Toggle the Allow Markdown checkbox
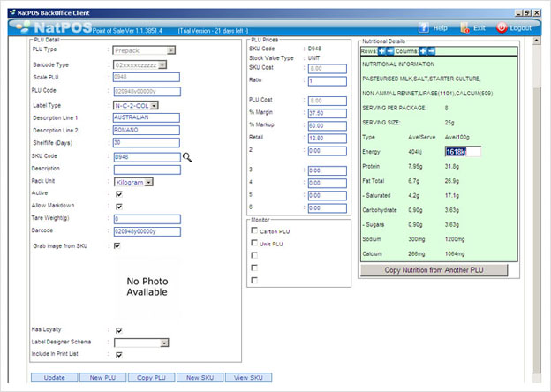This screenshot has height=392, width=551. [x=119, y=207]
